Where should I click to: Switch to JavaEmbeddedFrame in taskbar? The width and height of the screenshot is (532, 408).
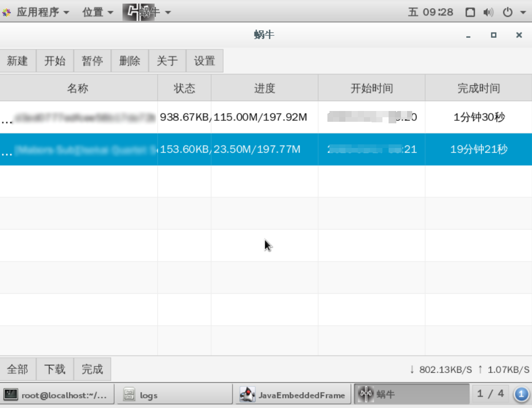pyautogui.click(x=292, y=395)
